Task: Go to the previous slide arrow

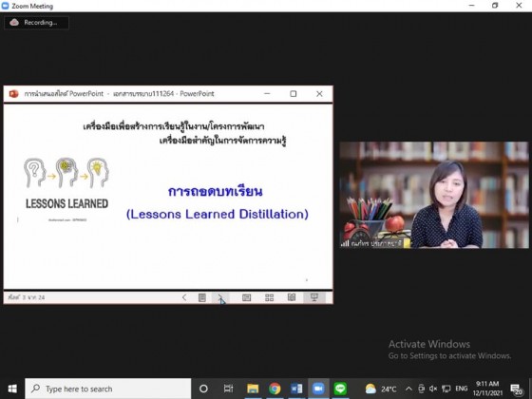Action: pyautogui.click(x=184, y=297)
